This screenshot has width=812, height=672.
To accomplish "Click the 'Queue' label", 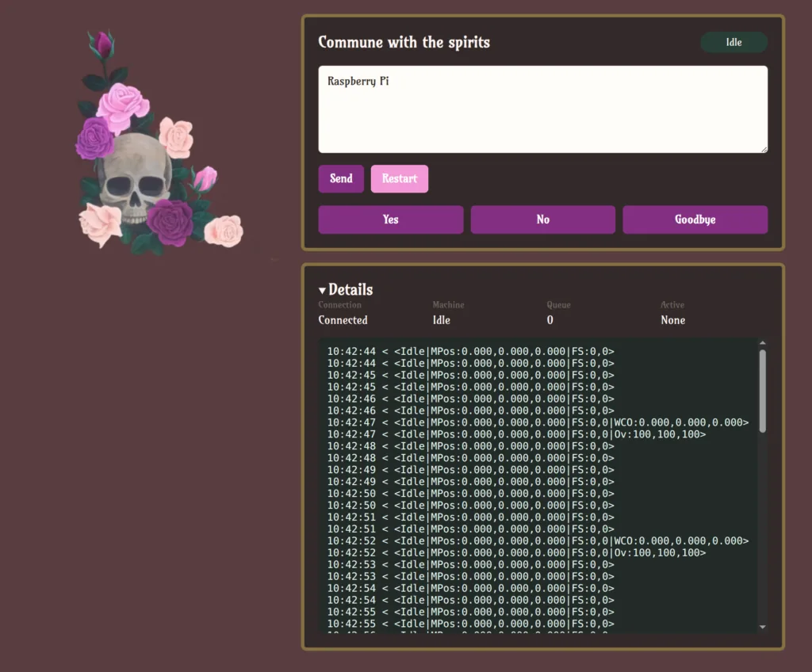I will point(559,305).
